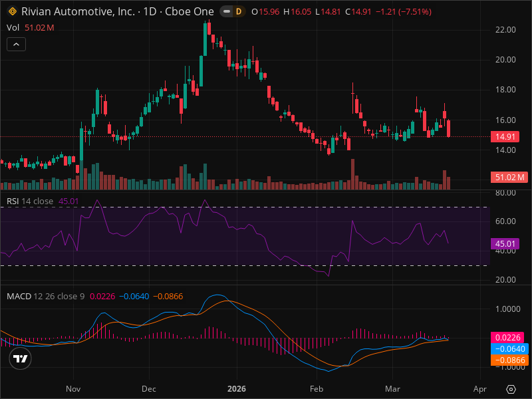
Task: Click the O 15.96 open value
Action: [265, 12]
